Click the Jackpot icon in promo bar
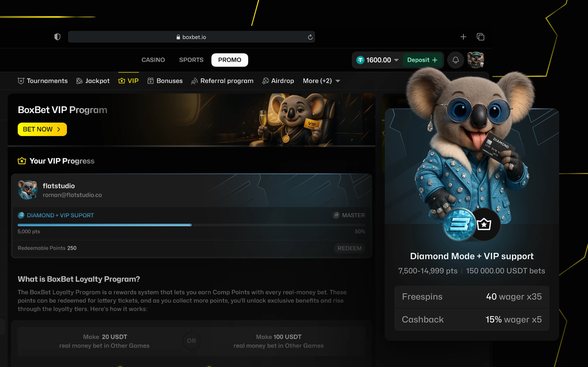Screen dimensions: 588x367 [79, 81]
